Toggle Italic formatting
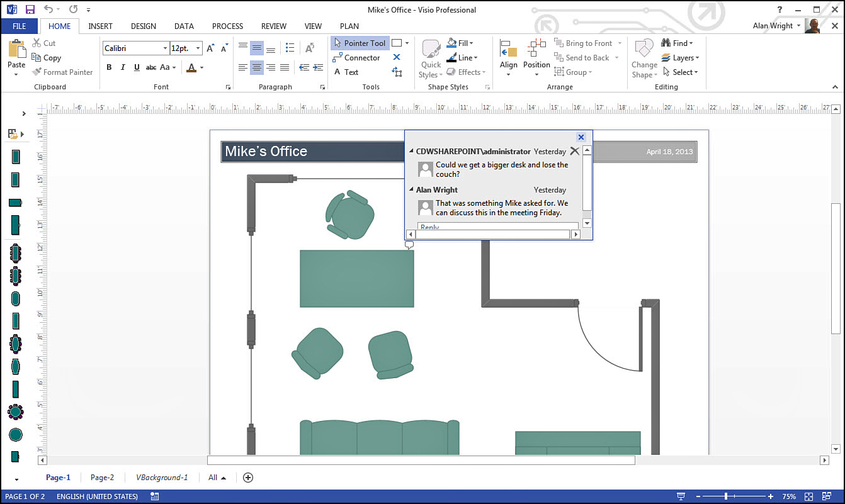The height and width of the screenshot is (504, 845). point(123,67)
